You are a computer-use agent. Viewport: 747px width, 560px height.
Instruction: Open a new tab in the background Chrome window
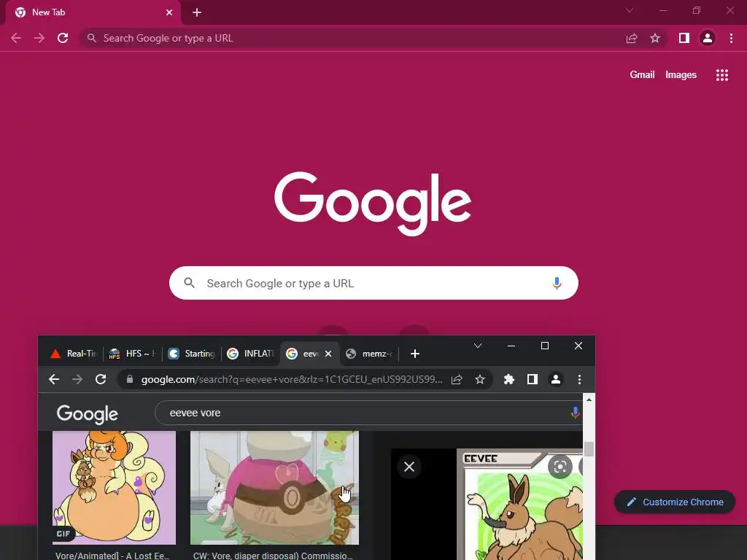click(197, 12)
